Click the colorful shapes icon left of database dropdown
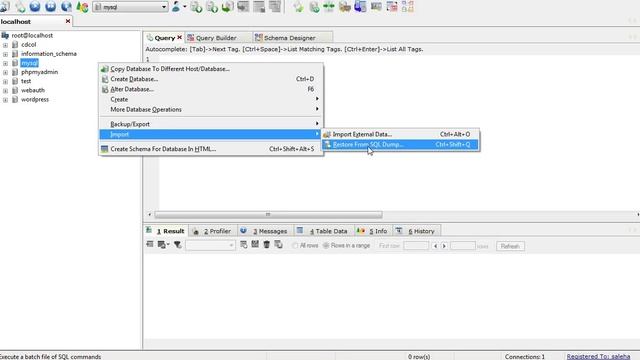This screenshot has width=640, height=360. [x=82, y=7]
